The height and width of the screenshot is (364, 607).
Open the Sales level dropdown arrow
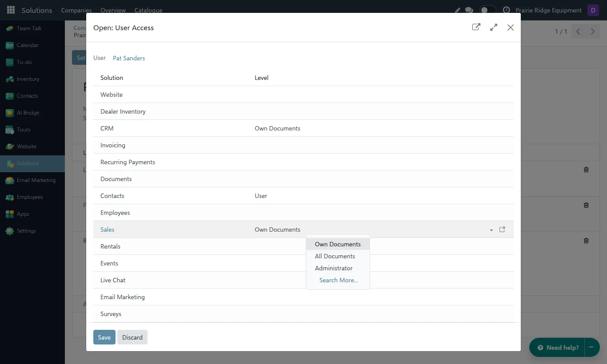pyautogui.click(x=491, y=230)
